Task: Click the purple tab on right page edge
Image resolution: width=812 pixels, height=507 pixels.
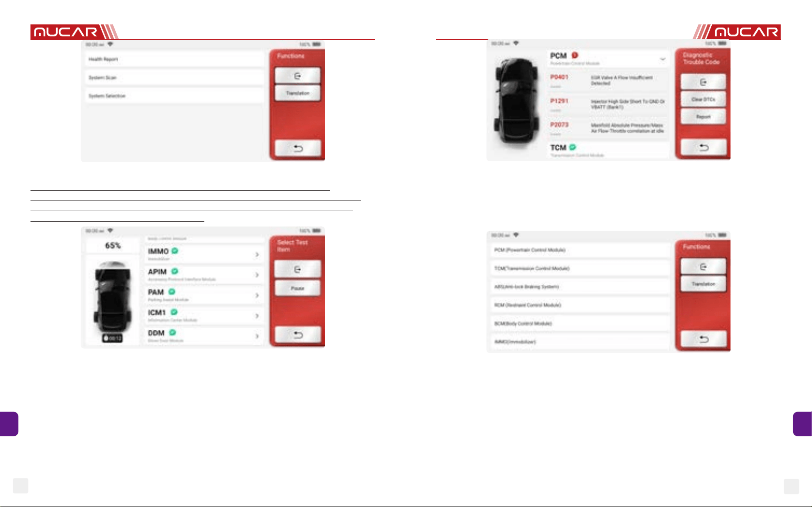Action: tap(802, 424)
